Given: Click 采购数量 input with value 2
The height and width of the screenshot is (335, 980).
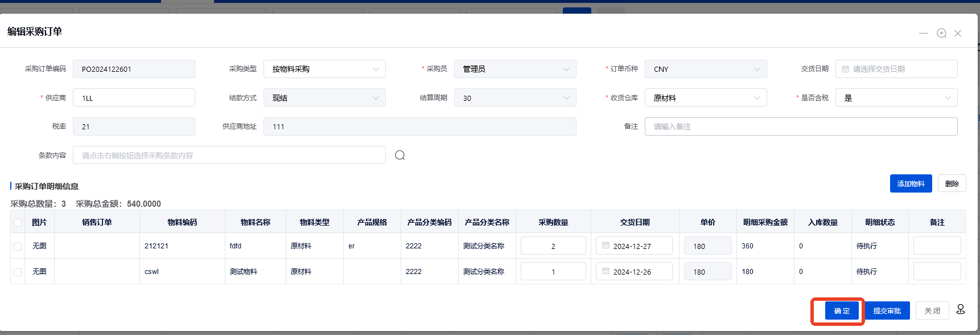Looking at the screenshot, I should coord(553,246).
